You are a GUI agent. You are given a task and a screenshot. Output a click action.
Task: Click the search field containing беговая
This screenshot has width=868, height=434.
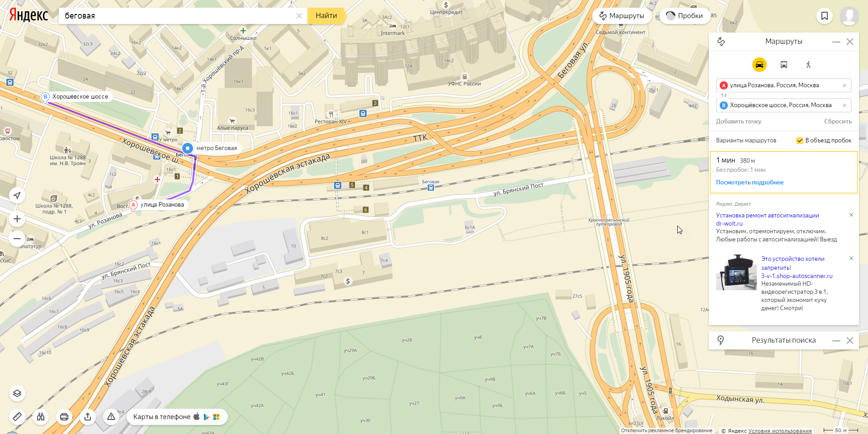(x=179, y=16)
